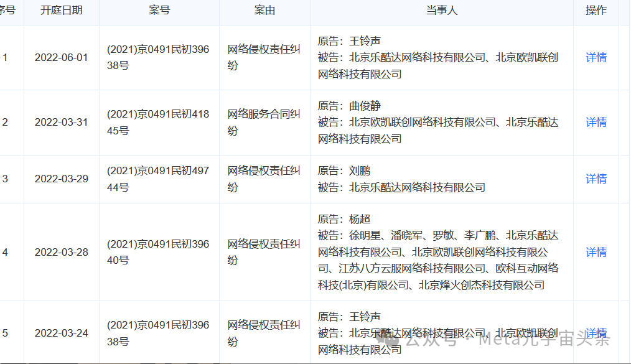
Task: Click cause label 网络服务合同纠纷
Action: [x=264, y=122]
